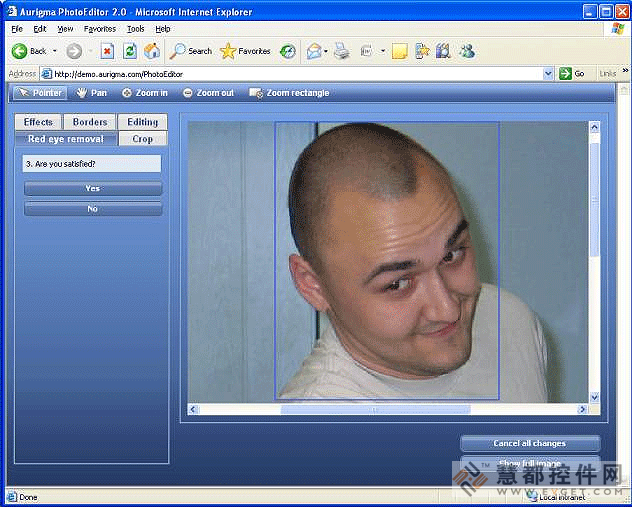Open the Search magnifier in toolbar
This screenshot has height=507, width=632.
click(191, 51)
